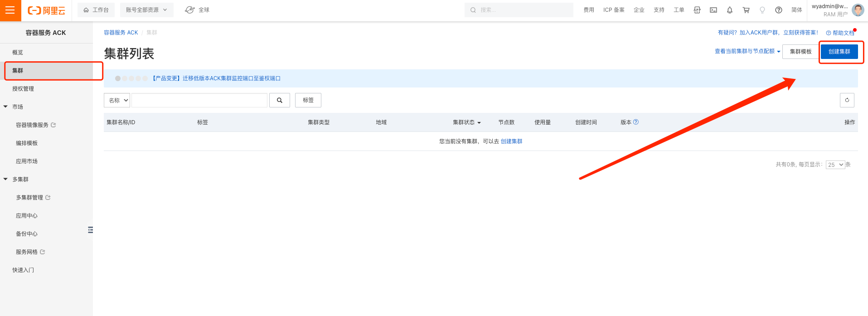Collapse the 市场 sidebar group
This screenshot has height=316, width=868.
(5, 107)
